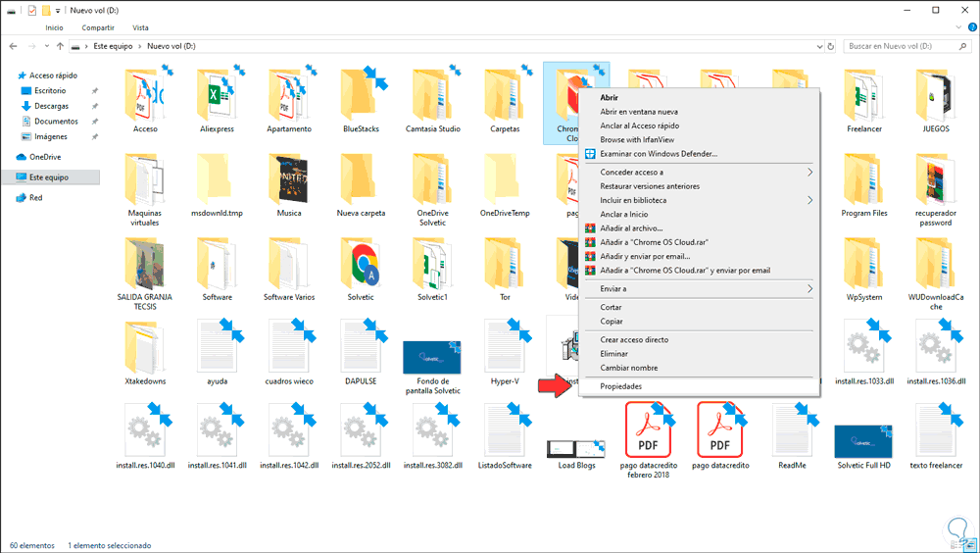The width and height of the screenshot is (980, 553).
Task: Open the Vista ribbon tab
Action: [x=140, y=27]
